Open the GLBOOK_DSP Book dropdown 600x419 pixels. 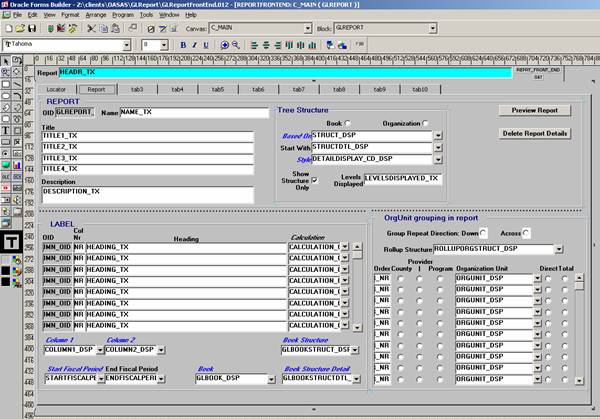[x=271, y=379]
